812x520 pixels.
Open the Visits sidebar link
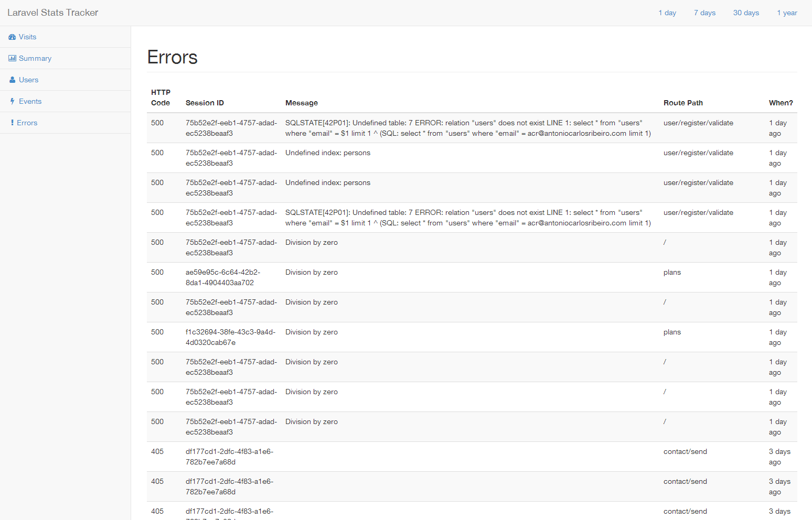(x=27, y=37)
